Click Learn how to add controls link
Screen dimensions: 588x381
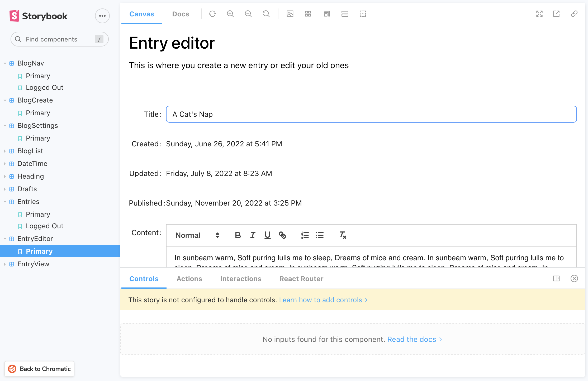[x=320, y=300]
